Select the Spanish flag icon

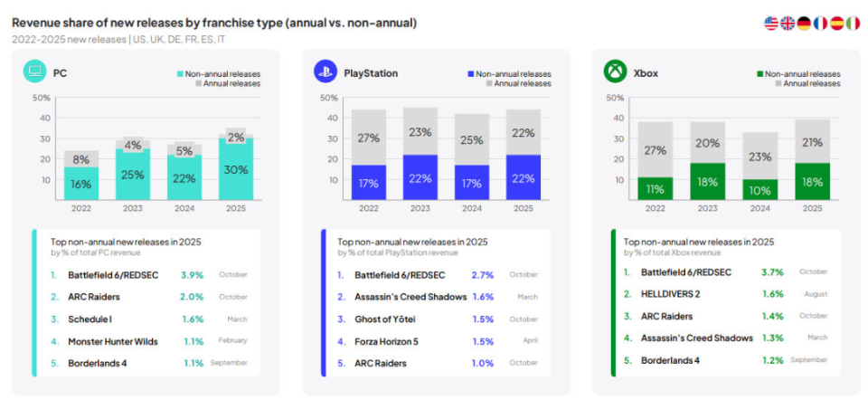click(836, 24)
